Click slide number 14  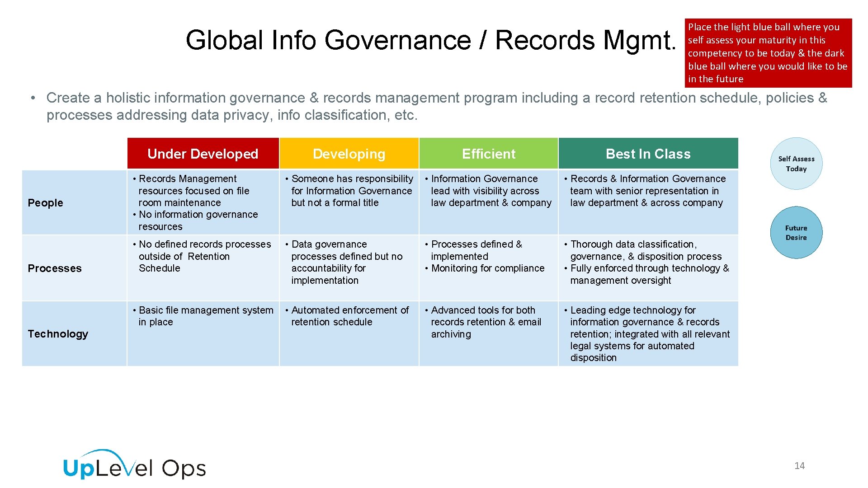click(x=799, y=466)
